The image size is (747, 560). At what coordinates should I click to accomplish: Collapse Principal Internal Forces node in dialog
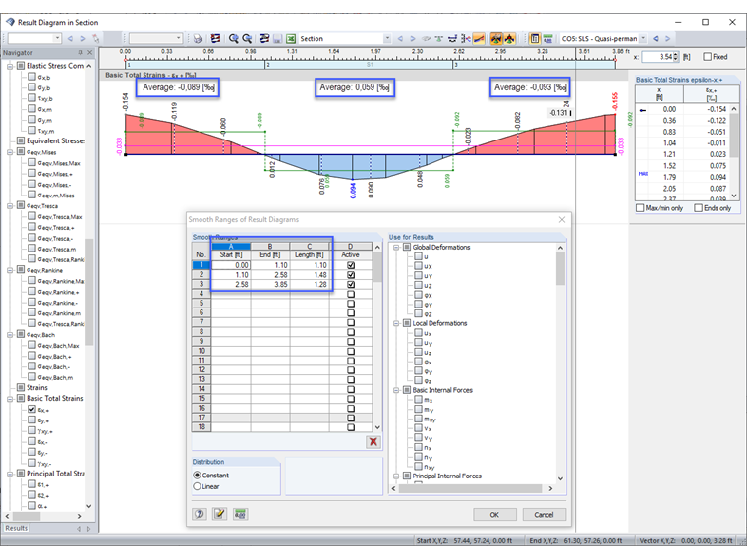pyautogui.click(x=396, y=476)
